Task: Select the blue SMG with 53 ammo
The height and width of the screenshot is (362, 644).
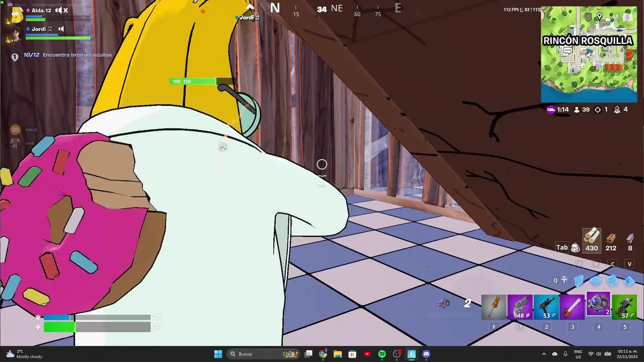Action: coord(546,307)
